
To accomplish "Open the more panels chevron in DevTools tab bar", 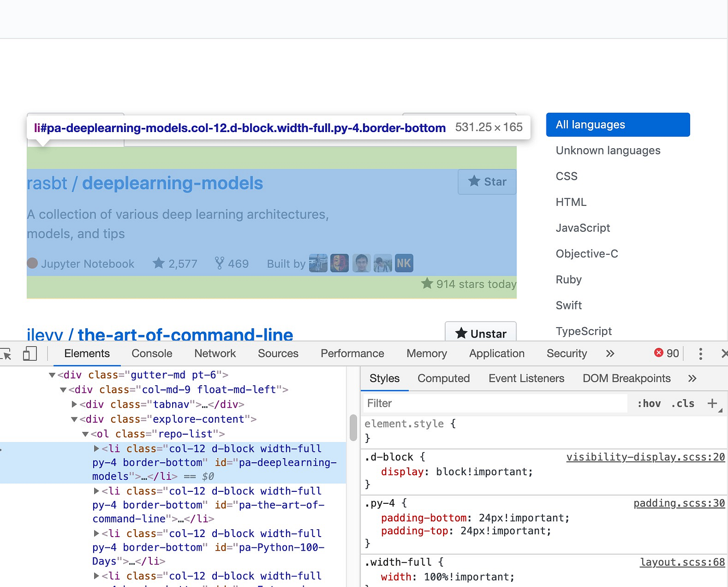I will [610, 354].
